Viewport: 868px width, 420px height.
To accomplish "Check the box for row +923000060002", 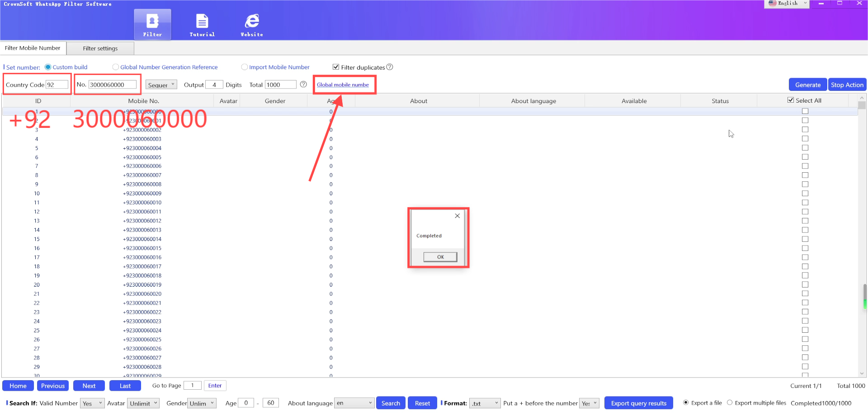I will coord(805,130).
